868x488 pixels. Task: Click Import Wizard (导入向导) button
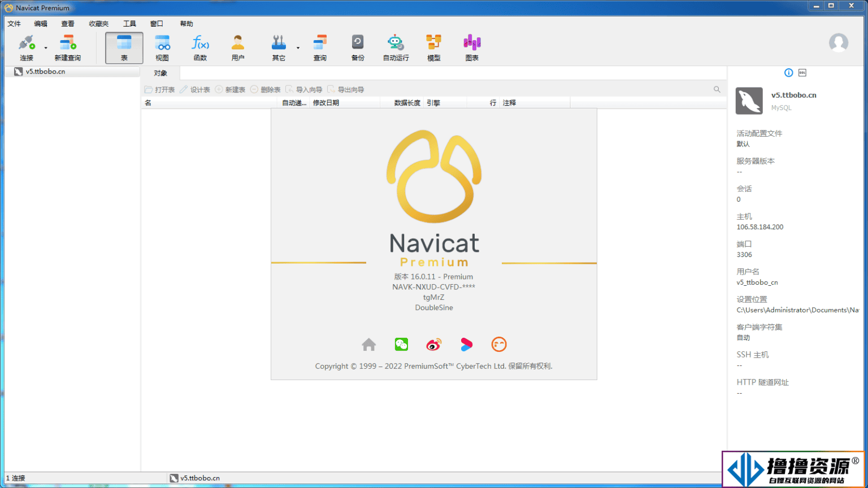(x=304, y=90)
